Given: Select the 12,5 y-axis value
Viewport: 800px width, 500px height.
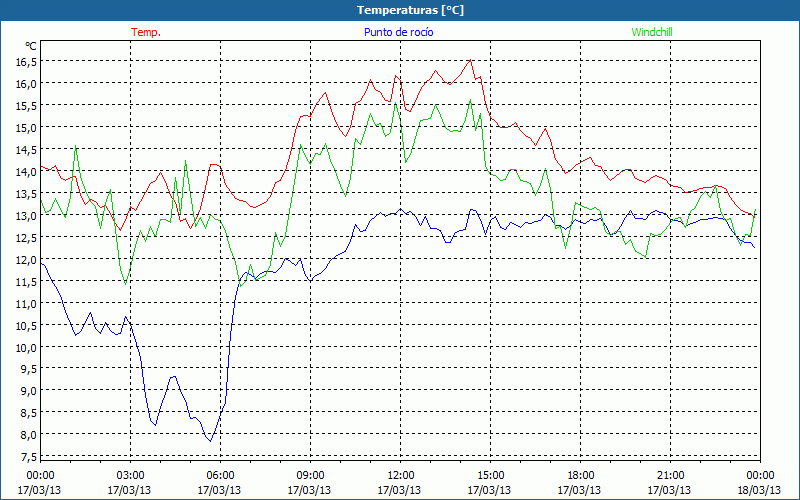Looking at the screenshot, I should click(27, 237).
